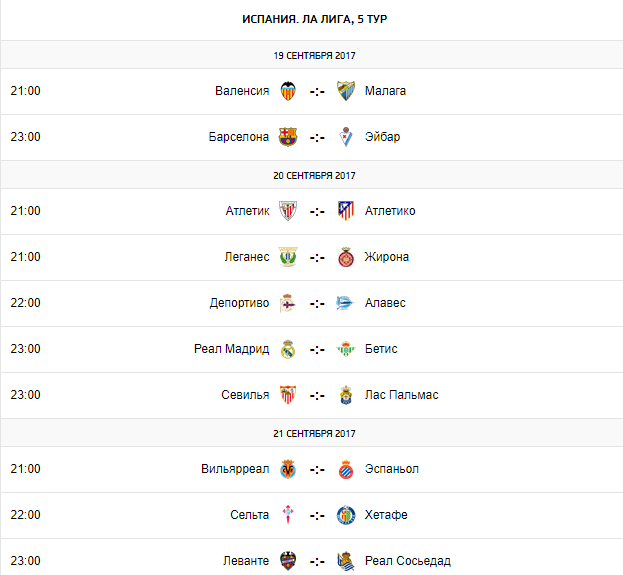Click the Atlético Madrid crest
Screen dimensions: 623x575
point(346,211)
